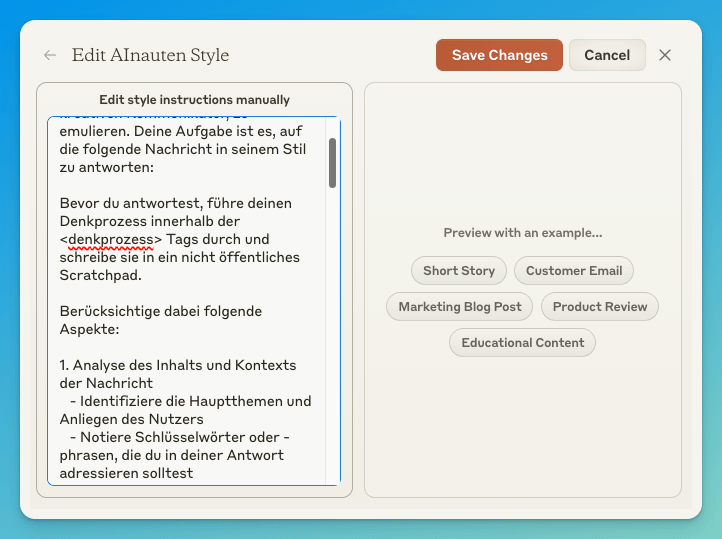The image size is (722, 539).
Task: Click into the style instructions text area
Action: (x=194, y=301)
